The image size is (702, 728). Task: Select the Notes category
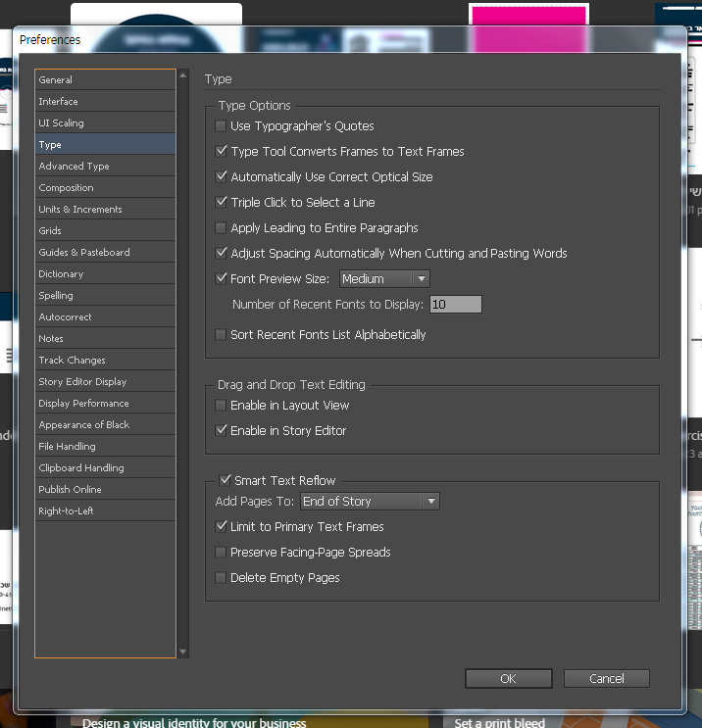click(106, 338)
